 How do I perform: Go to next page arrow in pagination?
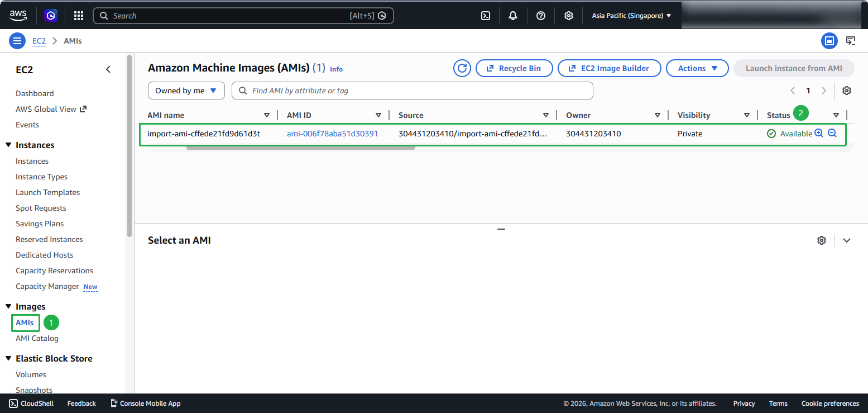(x=824, y=91)
